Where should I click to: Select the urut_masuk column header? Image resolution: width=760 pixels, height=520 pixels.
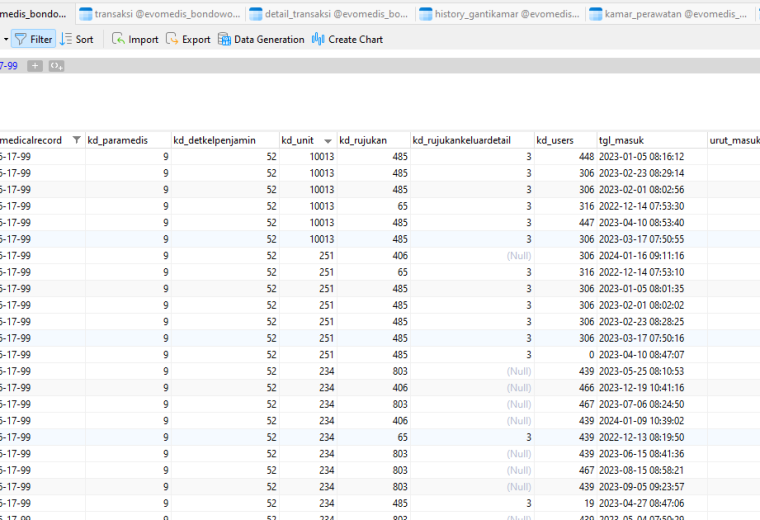(x=734, y=140)
